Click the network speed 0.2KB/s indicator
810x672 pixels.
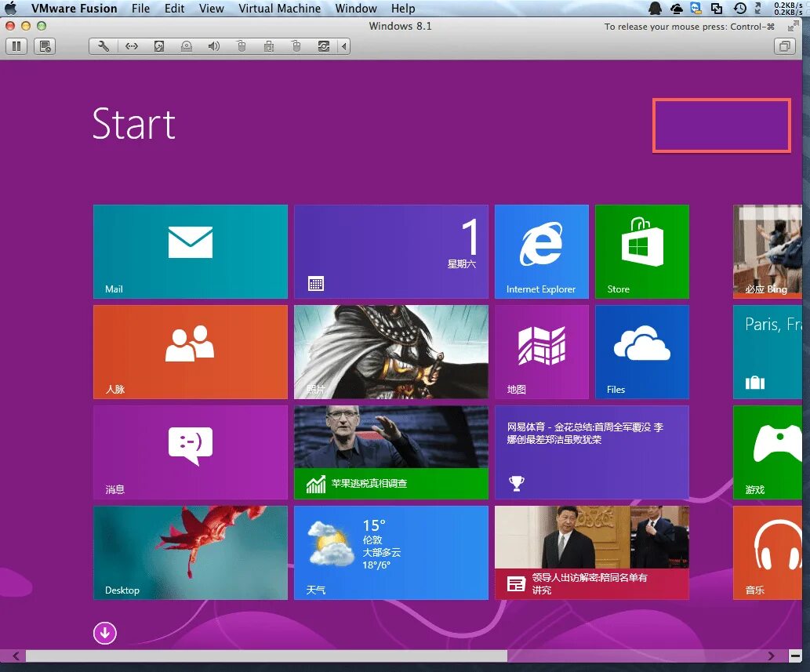pos(788,9)
